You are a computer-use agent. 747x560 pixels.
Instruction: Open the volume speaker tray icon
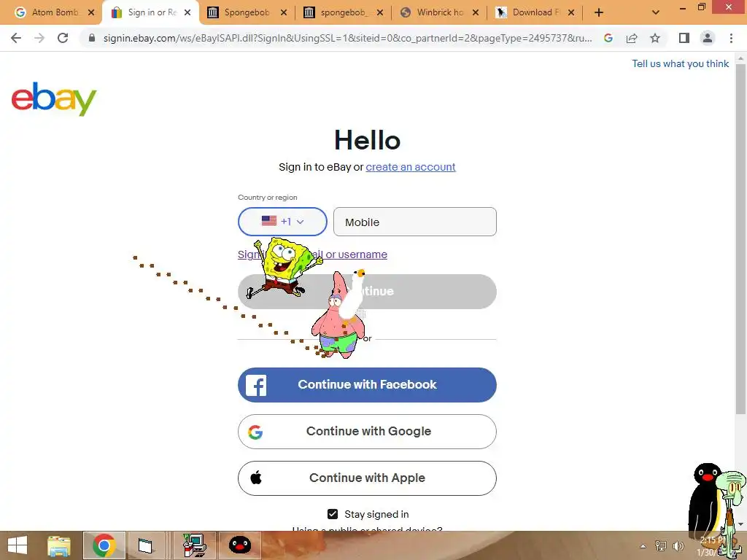(678, 546)
